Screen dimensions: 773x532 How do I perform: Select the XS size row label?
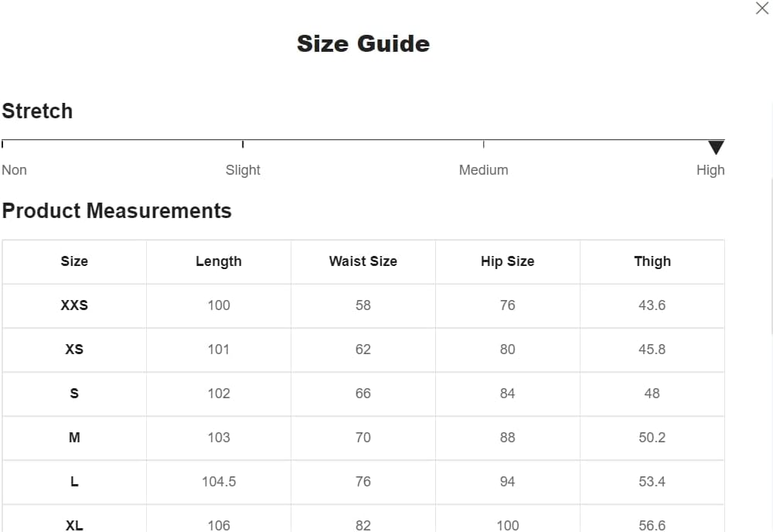(x=74, y=350)
